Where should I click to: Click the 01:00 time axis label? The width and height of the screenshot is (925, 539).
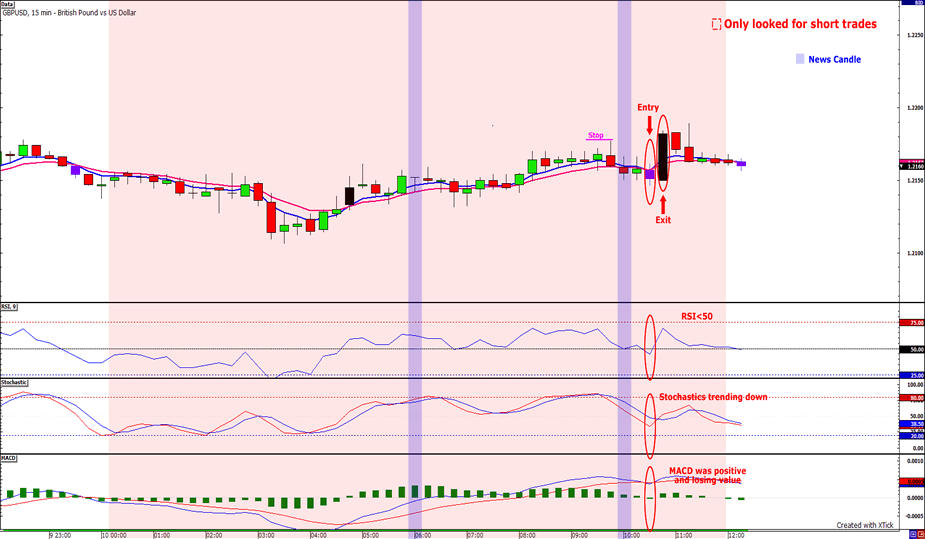[162, 535]
